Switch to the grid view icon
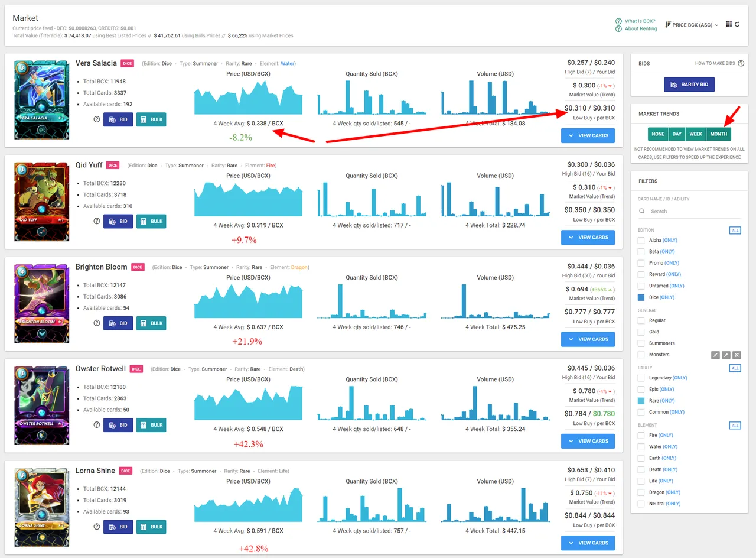The image size is (756, 558). 729,24
